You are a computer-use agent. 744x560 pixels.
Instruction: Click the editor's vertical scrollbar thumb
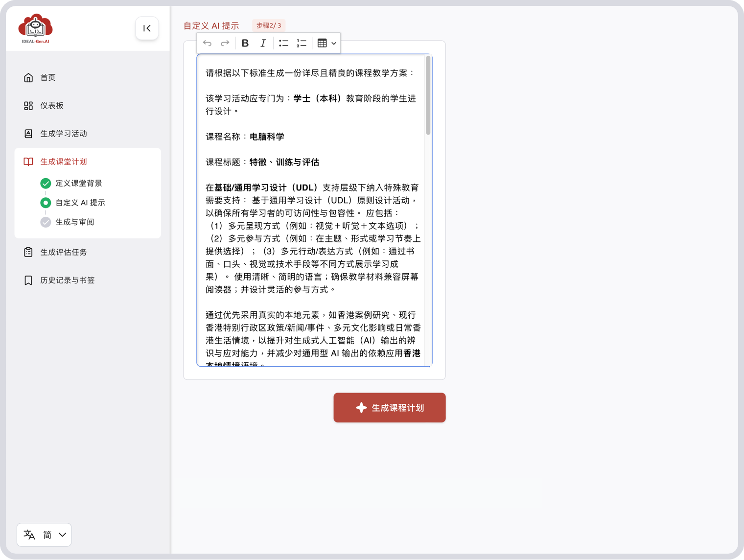coord(428,95)
